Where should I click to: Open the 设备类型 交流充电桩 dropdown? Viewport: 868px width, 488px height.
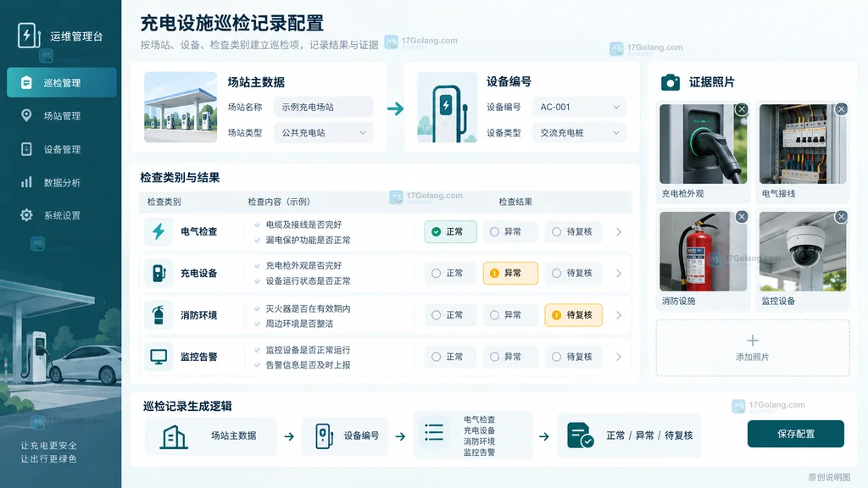click(579, 133)
